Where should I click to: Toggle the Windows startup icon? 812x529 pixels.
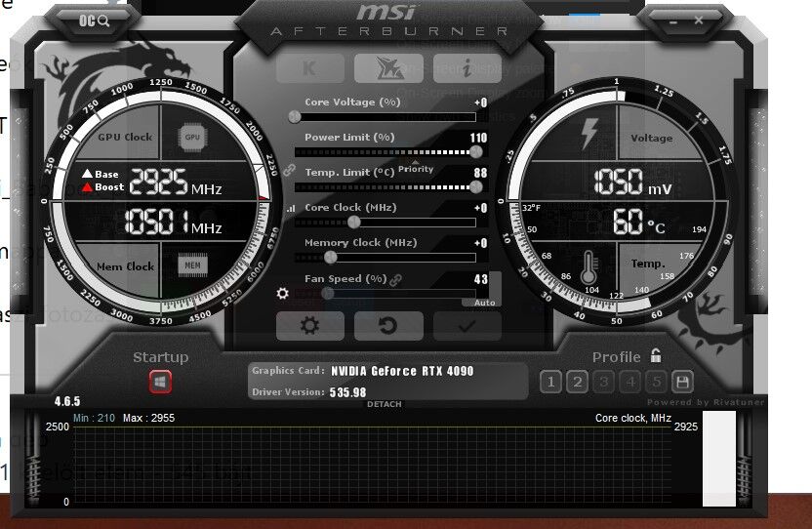pyautogui.click(x=160, y=383)
